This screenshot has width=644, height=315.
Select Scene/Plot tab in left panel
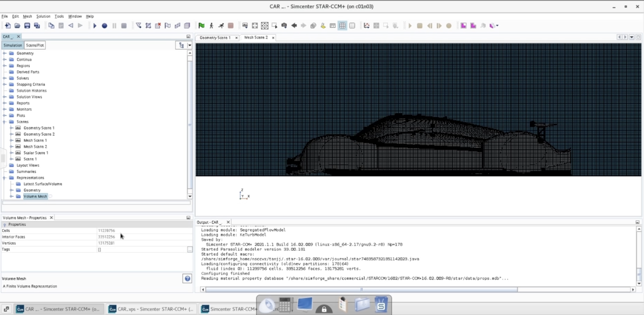(x=35, y=45)
